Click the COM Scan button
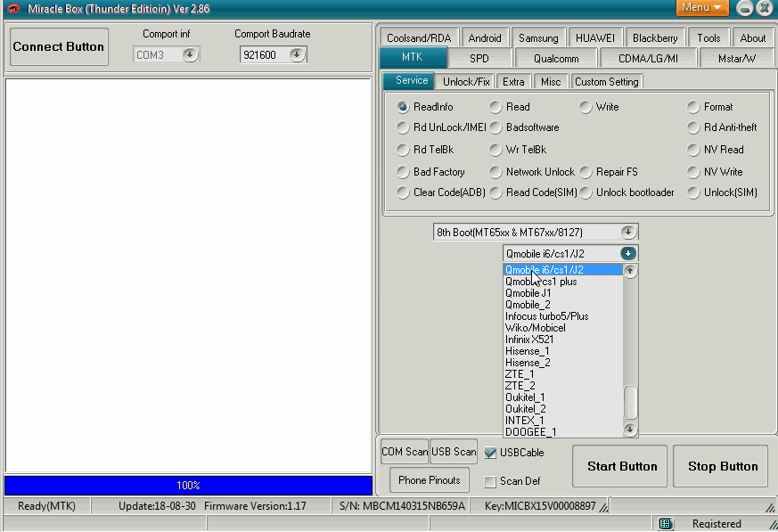778x532 pixels. tap(405, 452)
